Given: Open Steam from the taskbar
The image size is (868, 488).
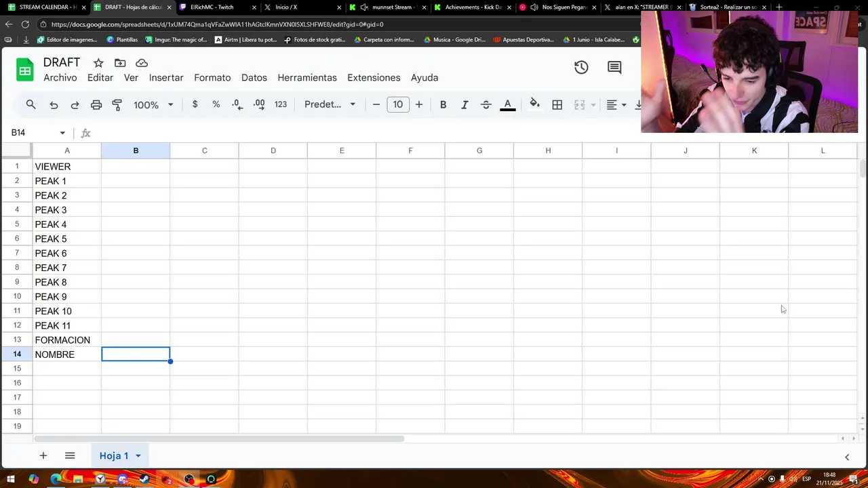Looking at the screenshot, I should pos(144,479).
